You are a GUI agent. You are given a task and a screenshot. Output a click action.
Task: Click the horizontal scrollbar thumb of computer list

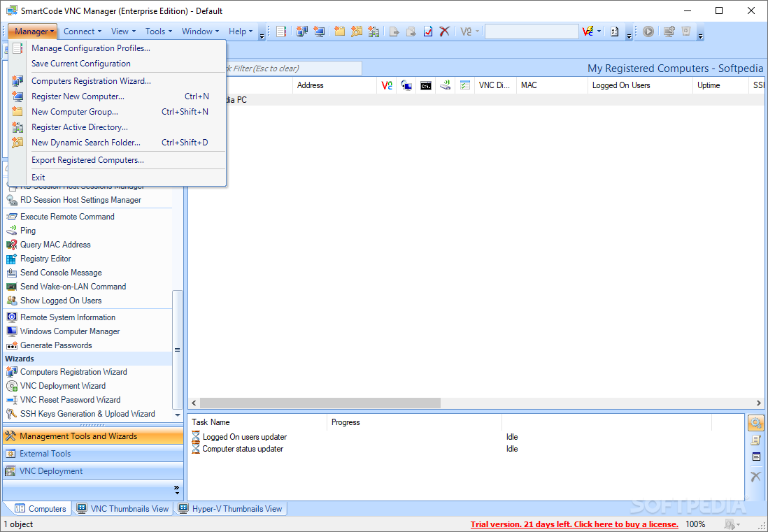point(320,403)
